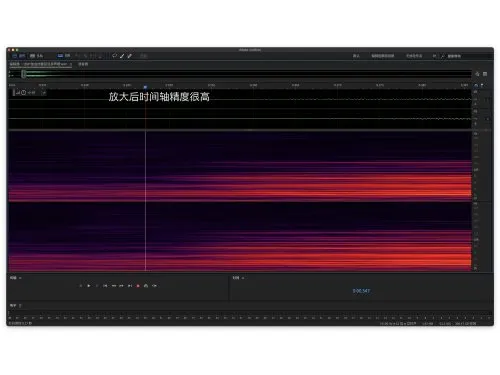The image size is (500, 375).
Task: Select the Spot Healing Brush tool
Action: pyautogui.click(x=130, y=56)
